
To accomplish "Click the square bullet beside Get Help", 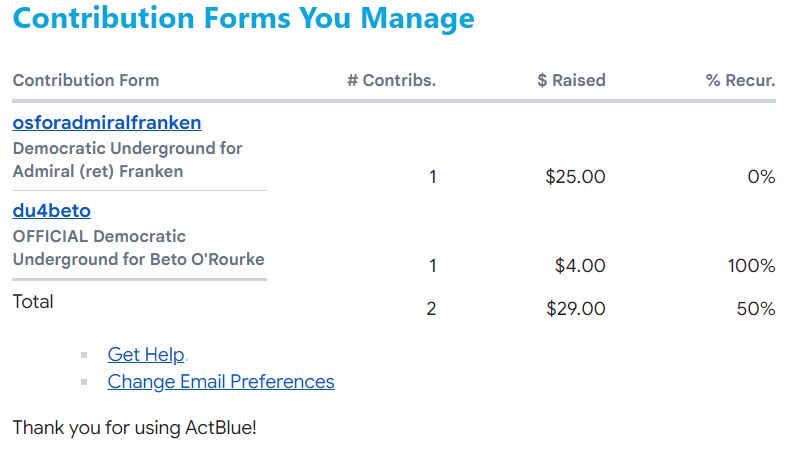I will pyautogui.click(x=84, y=355).
